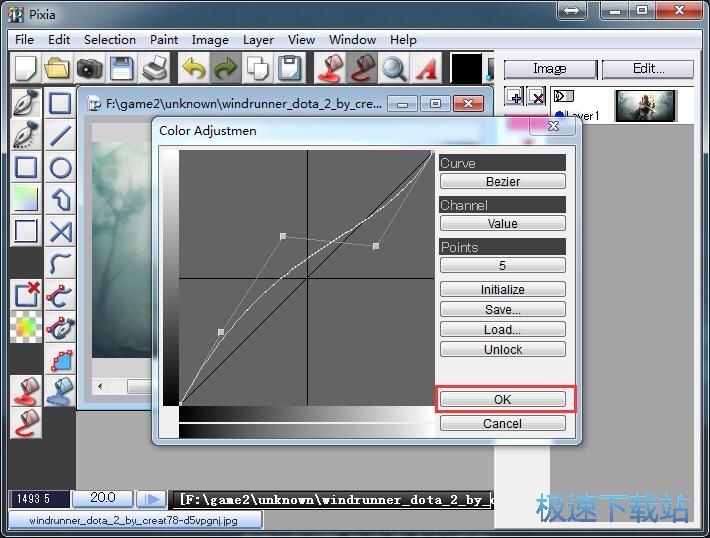Image resolution: width=710 pixels, height=538 pixels.
Task: Open the Selection menu
Action: [109, 40]
